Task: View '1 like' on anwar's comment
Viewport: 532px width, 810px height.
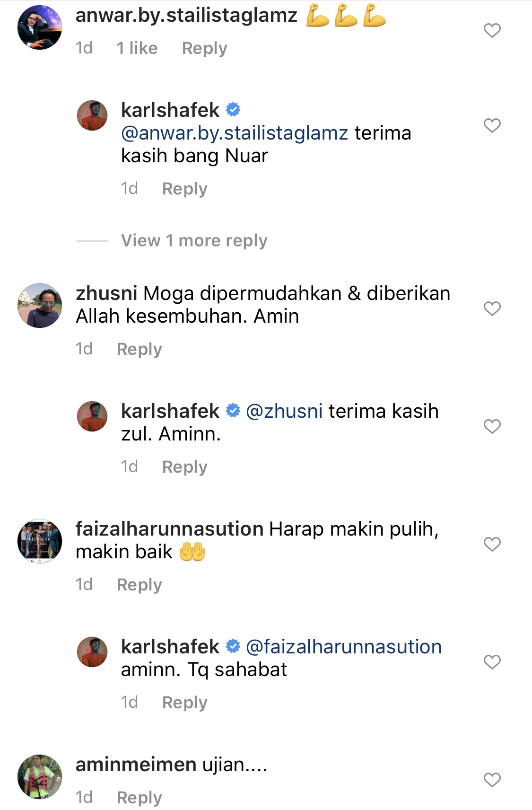Action: click(x=137, y=48)
